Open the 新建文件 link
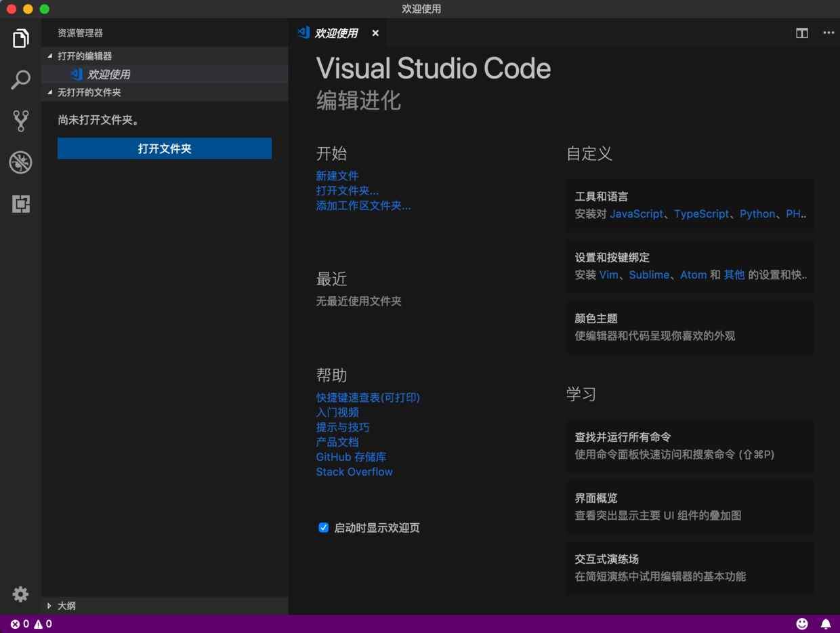Viewport: 840px width, 633px height. coord(337,176)
